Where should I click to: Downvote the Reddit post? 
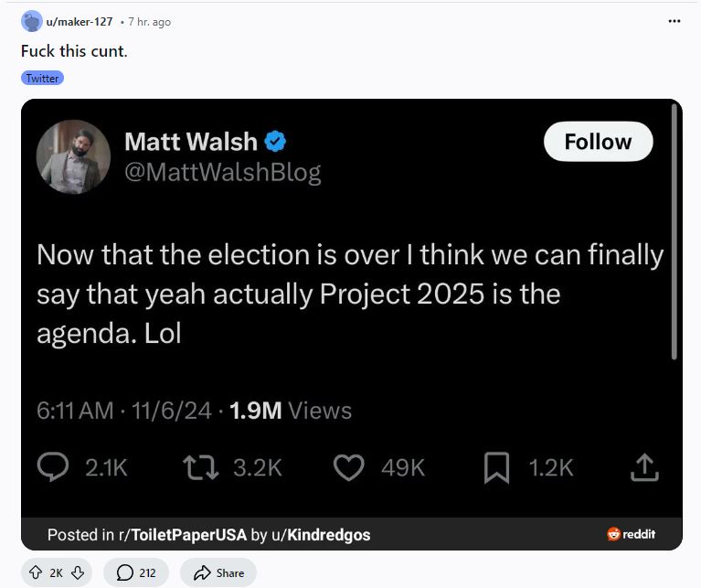click(78, 572)
